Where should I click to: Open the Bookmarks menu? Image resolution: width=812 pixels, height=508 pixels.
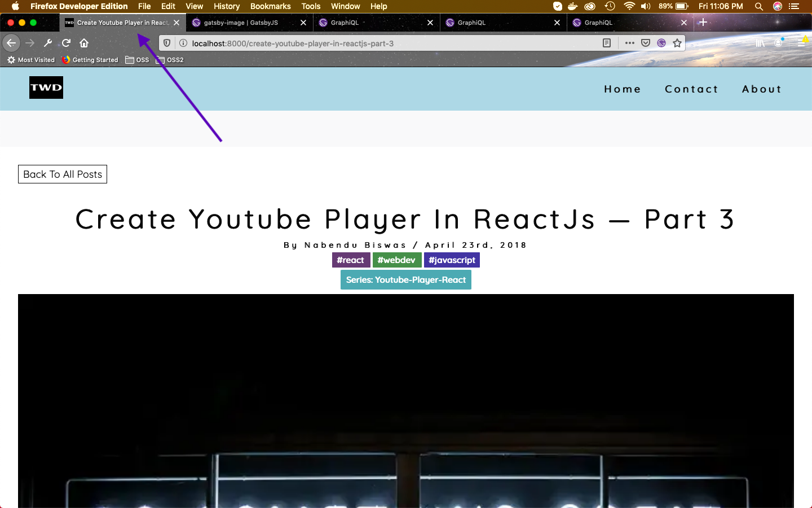tap(271, 6)
